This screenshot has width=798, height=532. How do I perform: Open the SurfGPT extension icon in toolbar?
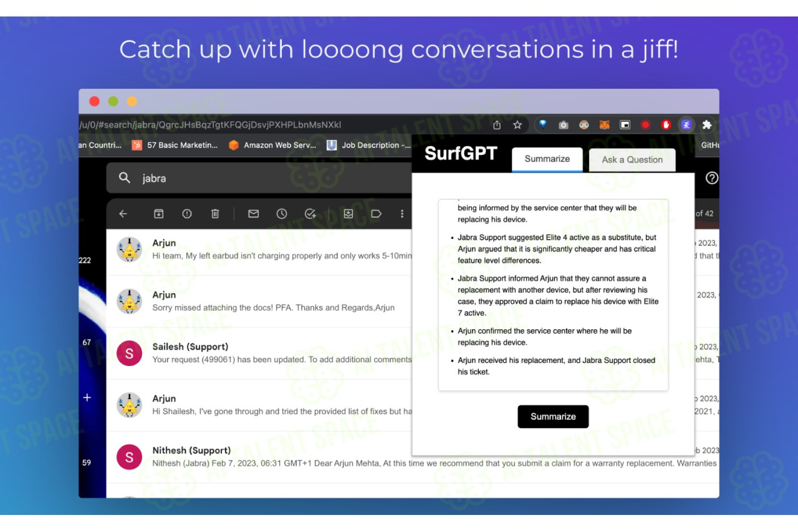coord(686,124)
